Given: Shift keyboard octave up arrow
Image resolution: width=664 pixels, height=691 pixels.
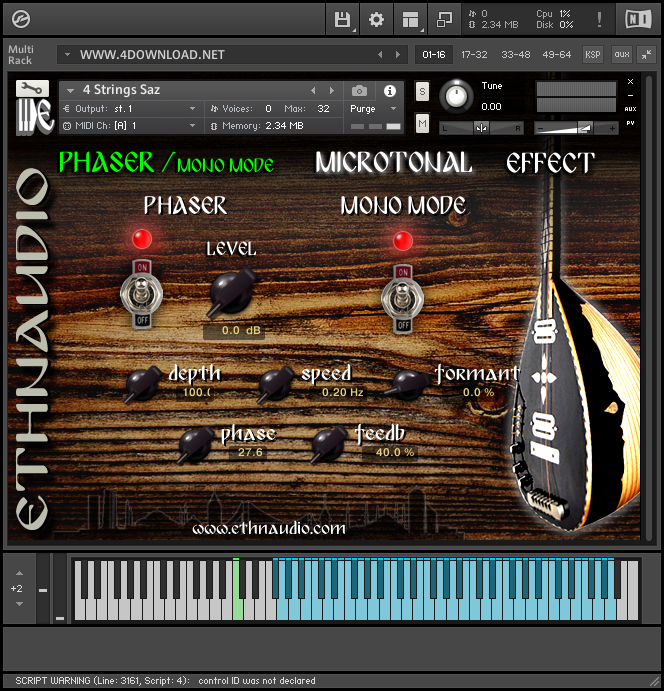Looking at the screenshot, I should click(19, 573).
